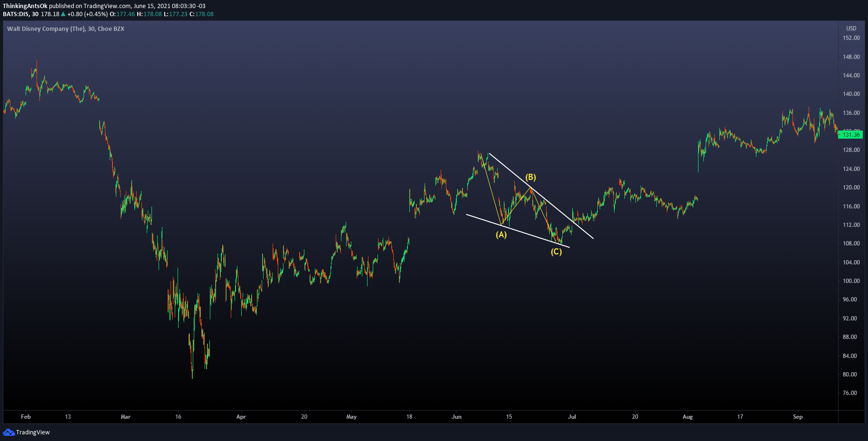This screenshot has width=868, height=441.
Task: Click the Aug label on time axis
Action: (688, 417)
